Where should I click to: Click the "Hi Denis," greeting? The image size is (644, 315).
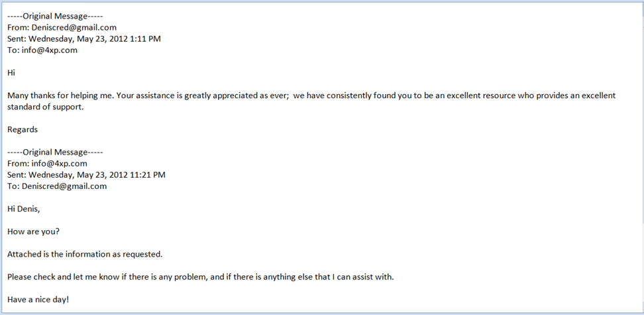[25, 209]
